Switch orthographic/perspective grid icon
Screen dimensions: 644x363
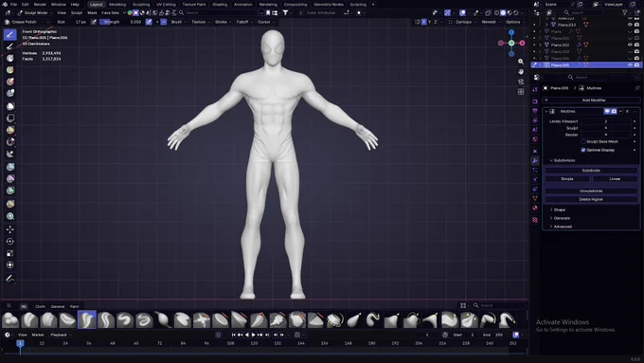click(521, 92)
